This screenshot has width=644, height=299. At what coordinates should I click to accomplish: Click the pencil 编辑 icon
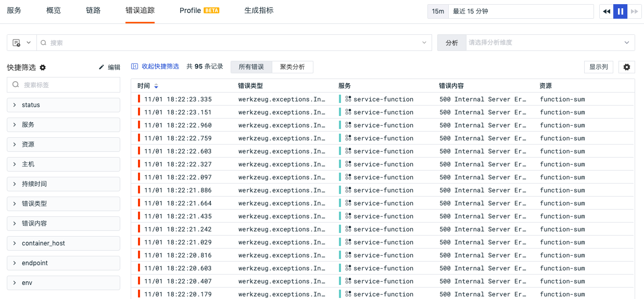point(102,67)
